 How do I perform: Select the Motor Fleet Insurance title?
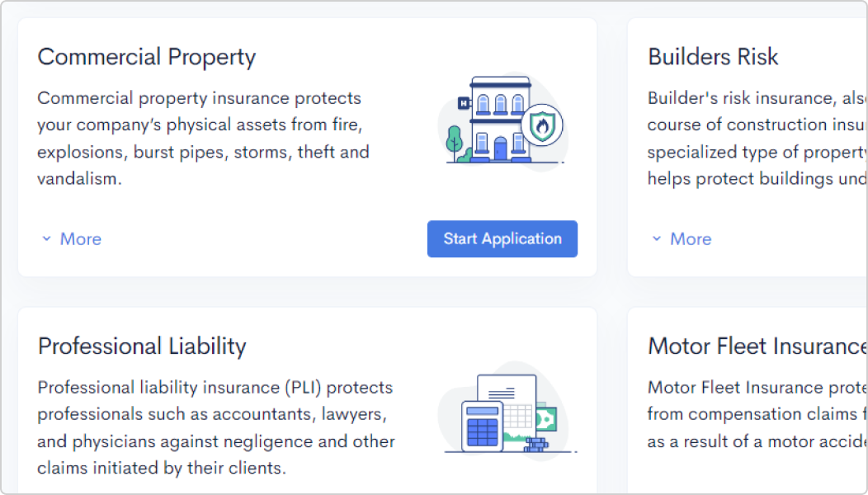pyautogui.click(x=757, y=346)
